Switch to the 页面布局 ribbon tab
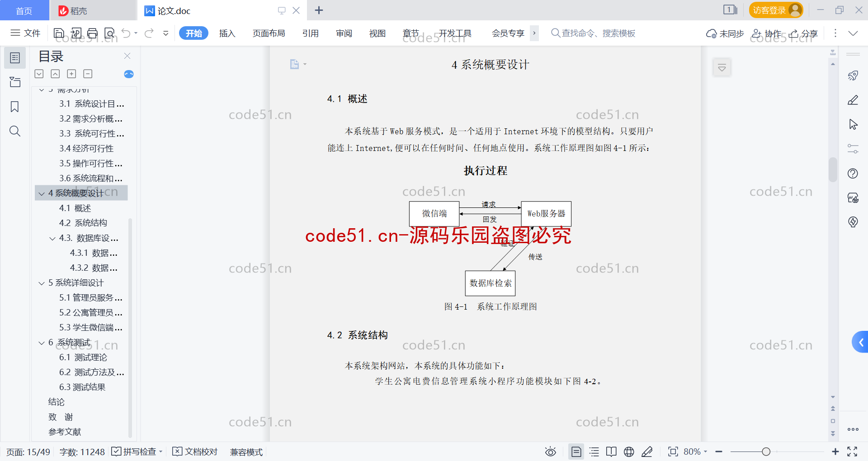 point(269,33)
